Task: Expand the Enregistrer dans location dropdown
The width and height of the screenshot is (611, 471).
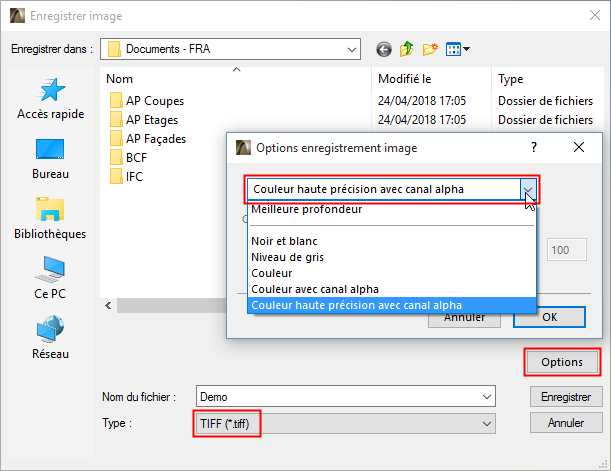Action: coord(351,49)
